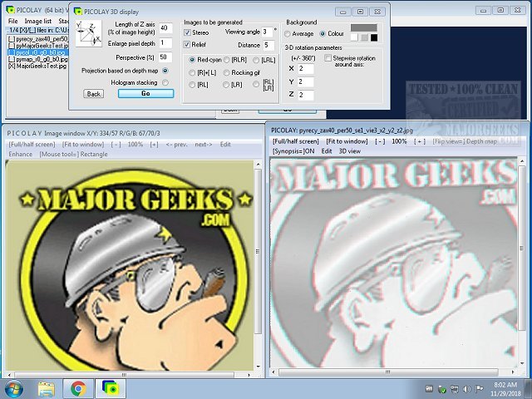
Task: Click [Fit to window] in right window
Action: (x=347, y=141)
